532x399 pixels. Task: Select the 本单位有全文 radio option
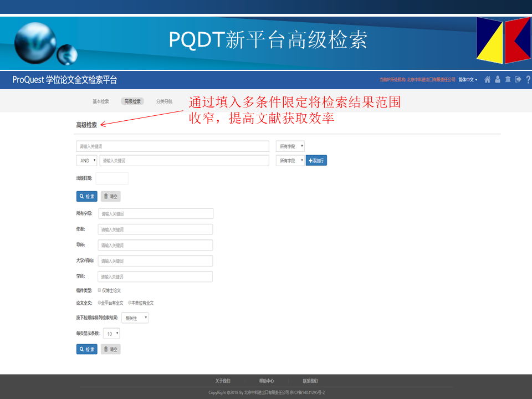tap(130, 303)
